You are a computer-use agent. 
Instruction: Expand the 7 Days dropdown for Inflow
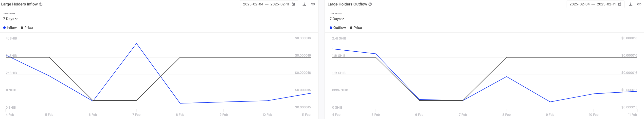(10, 19)
